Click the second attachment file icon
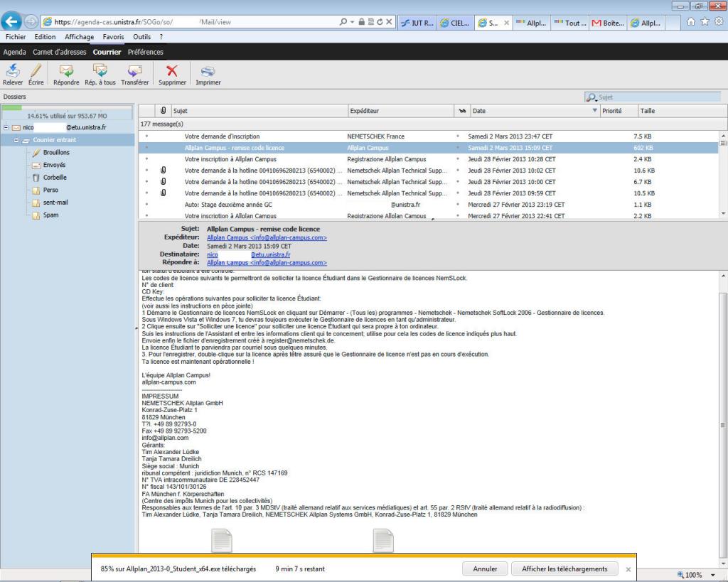Screen dimensions: 728x582 click(383, 541)
